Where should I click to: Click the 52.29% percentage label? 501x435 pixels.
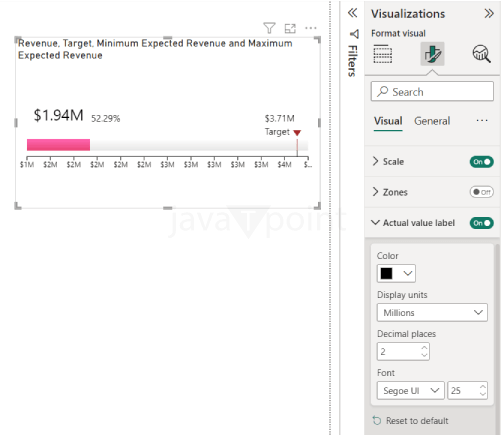point(106,119)
